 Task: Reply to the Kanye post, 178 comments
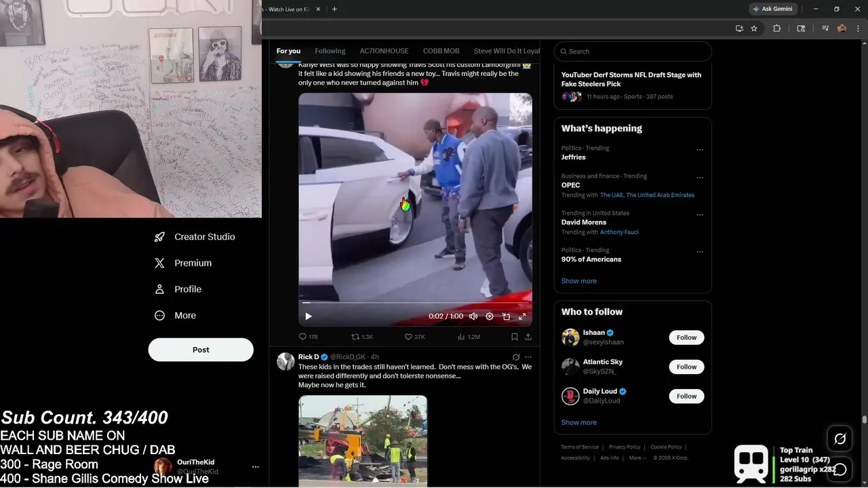tap(308, 337)
